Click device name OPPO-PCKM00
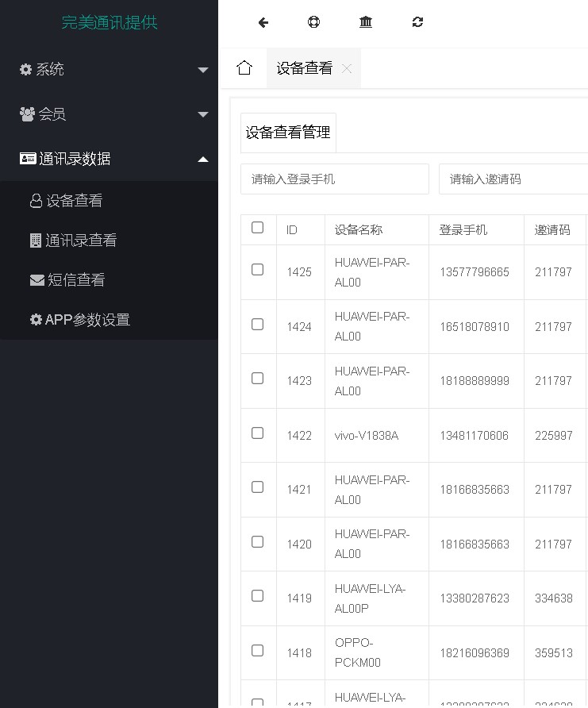This screenshot has height=708, width=588. (x=357, y=652)
